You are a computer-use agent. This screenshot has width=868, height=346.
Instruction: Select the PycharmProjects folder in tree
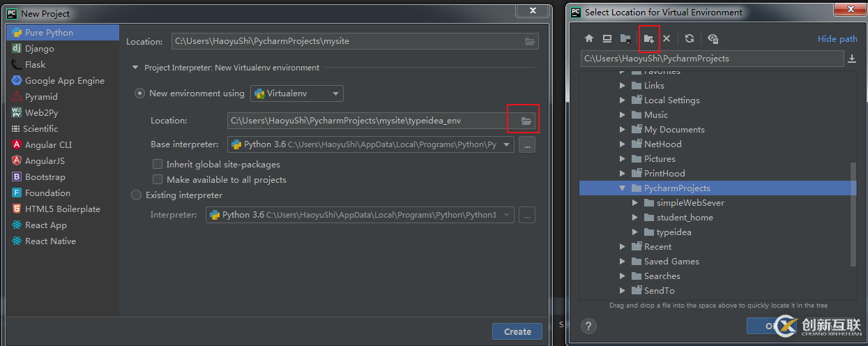coord(717,188)
